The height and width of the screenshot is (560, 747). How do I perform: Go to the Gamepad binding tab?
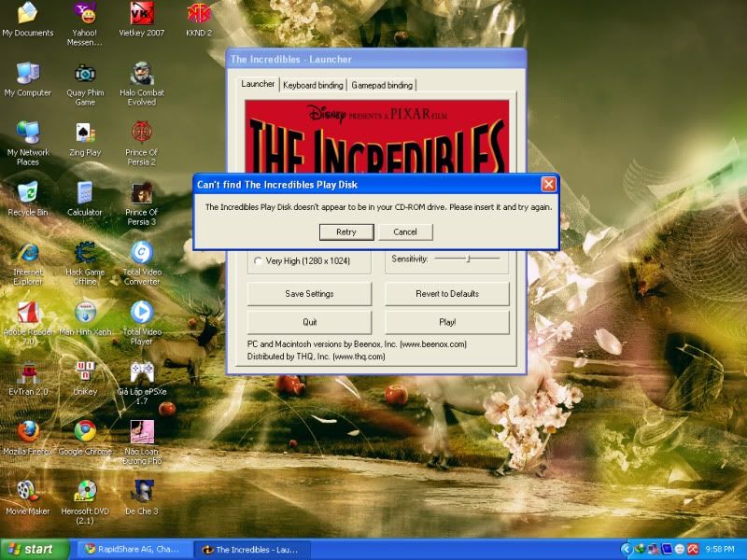(x=382, y=85)
